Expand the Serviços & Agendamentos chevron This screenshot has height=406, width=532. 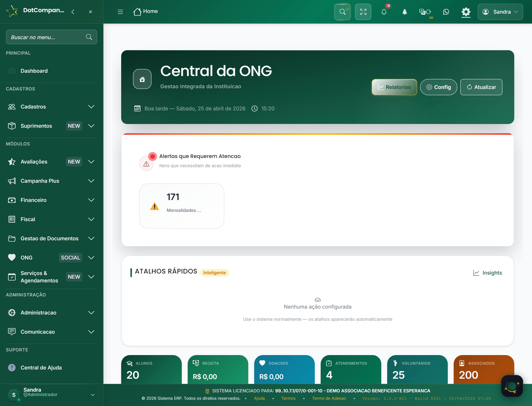(91, 277)
